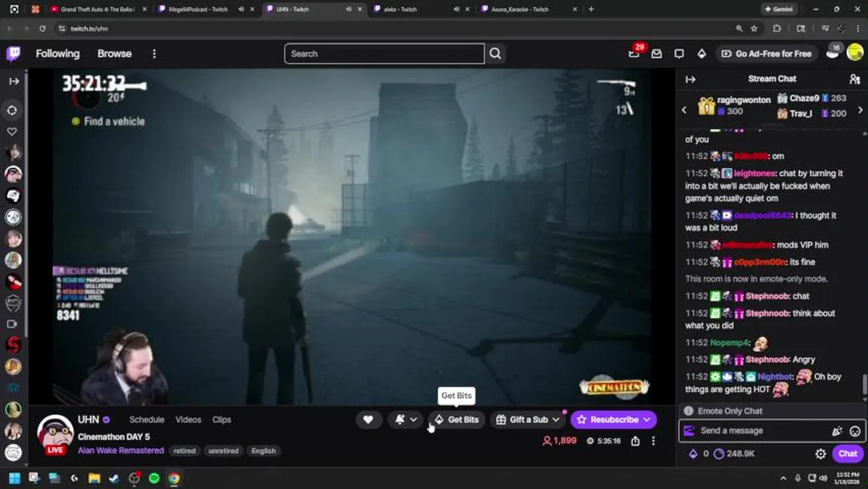Click chat username Stephnoob next to Angry
Image resolution: width=868 pixels, height=489 pixels.
click(x=767, y=359)
